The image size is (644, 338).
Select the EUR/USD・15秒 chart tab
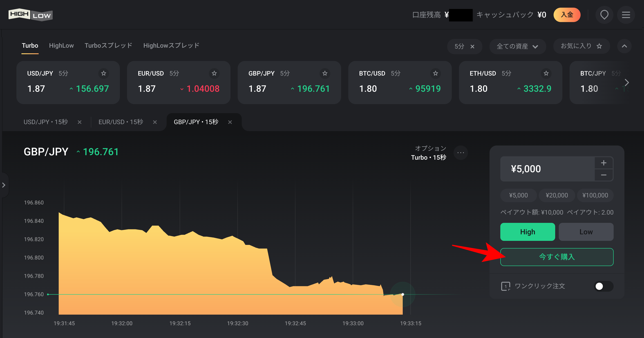[121, 122]
